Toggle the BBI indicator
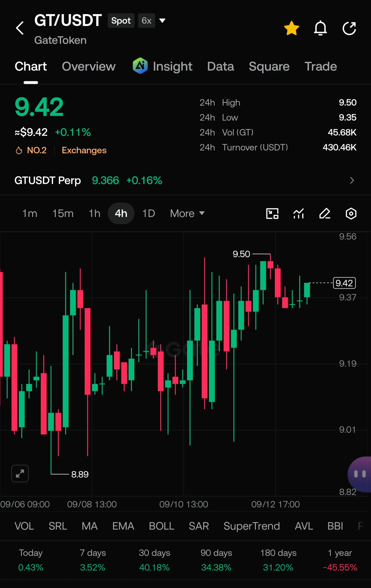Image resolution: width=371 pixels, height=588 pixels. click(335, 526)
